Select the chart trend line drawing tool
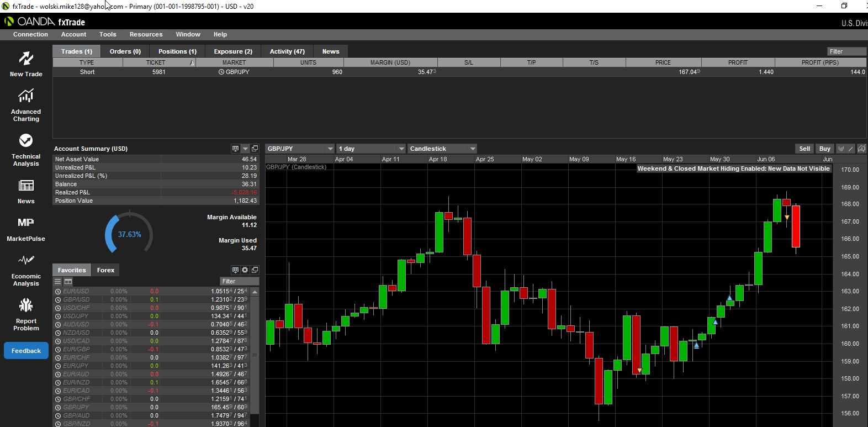The image size is (868, 427). point(851,149)
